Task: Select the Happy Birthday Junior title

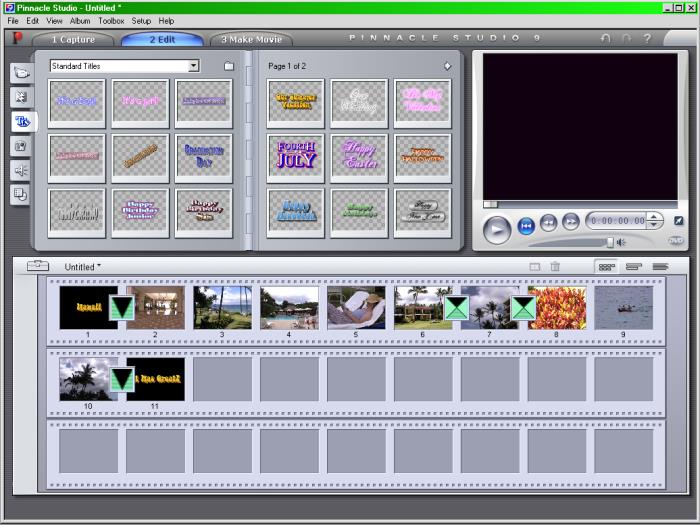Action: pyautogui.click(x=140, y=213)
